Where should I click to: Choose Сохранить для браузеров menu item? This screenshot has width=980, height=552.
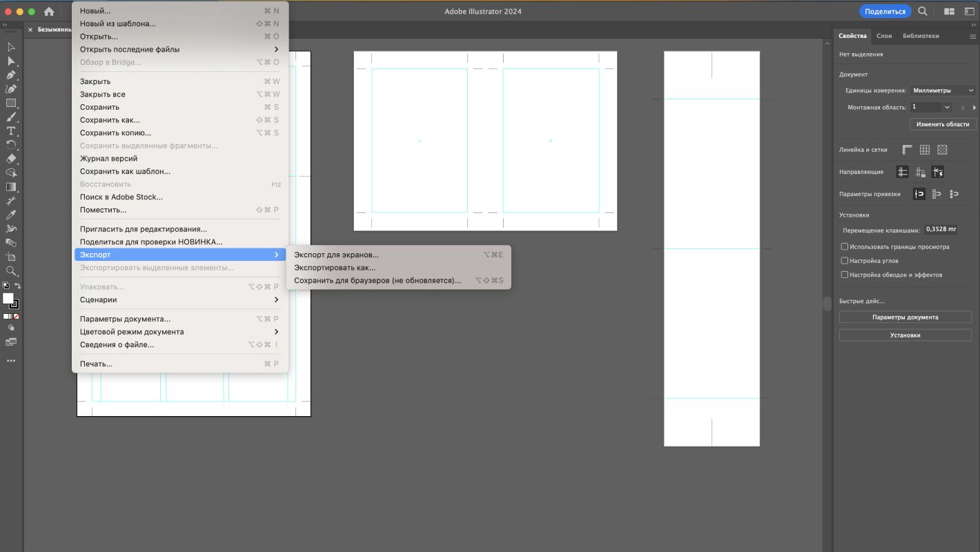398,281
